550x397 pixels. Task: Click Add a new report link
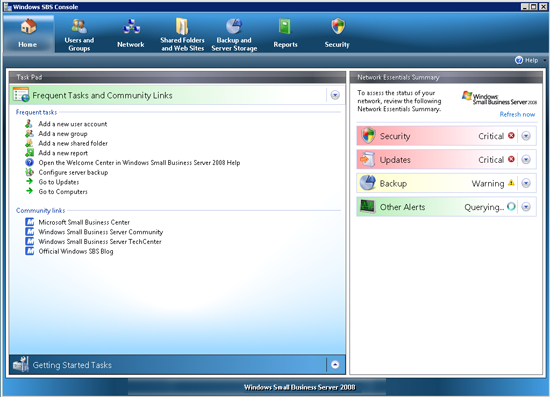63,153
